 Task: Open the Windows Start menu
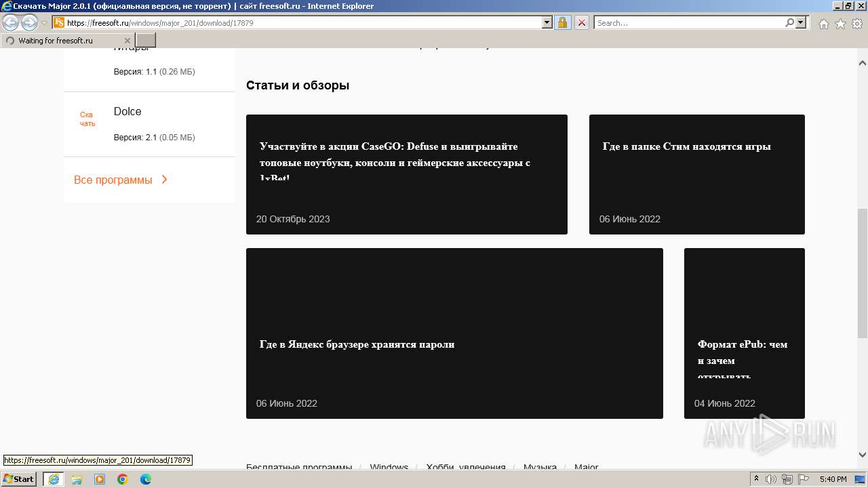(18, 479)
